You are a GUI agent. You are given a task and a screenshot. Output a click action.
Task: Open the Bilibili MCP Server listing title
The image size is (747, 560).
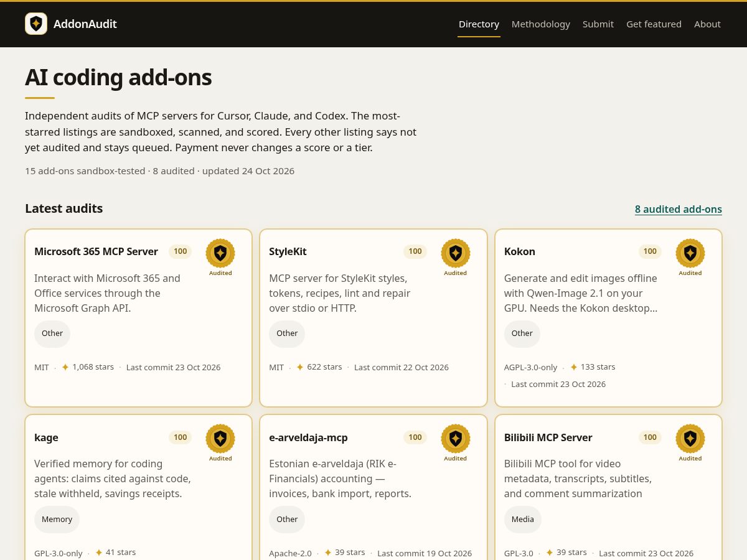point(548,437)
